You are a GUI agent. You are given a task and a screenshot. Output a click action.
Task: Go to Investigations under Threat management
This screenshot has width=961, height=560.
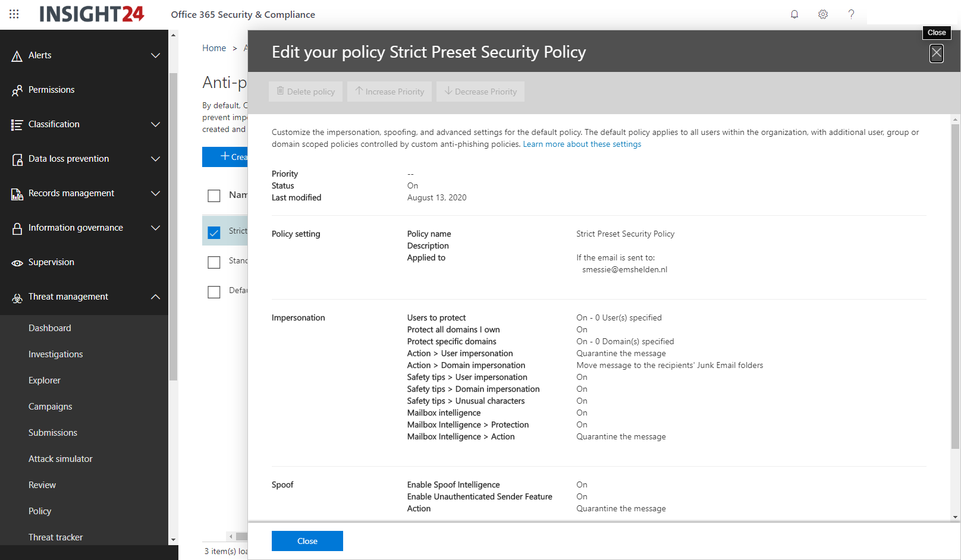pos(56,354)
